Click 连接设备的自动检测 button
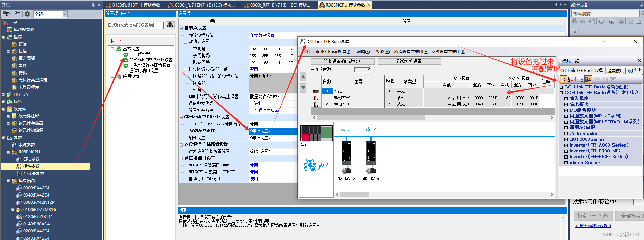 pos(343,62)
